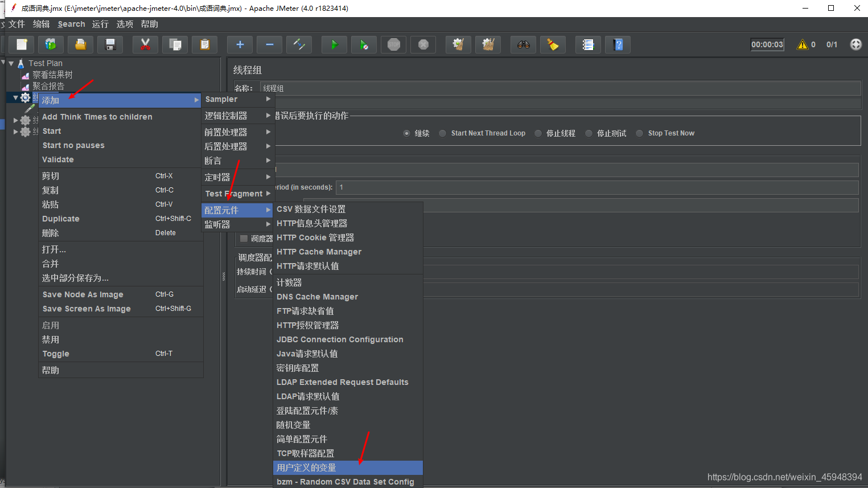Screen dimensions: 868x488
Task: Open the Search menu
Action: pos(71,24)
